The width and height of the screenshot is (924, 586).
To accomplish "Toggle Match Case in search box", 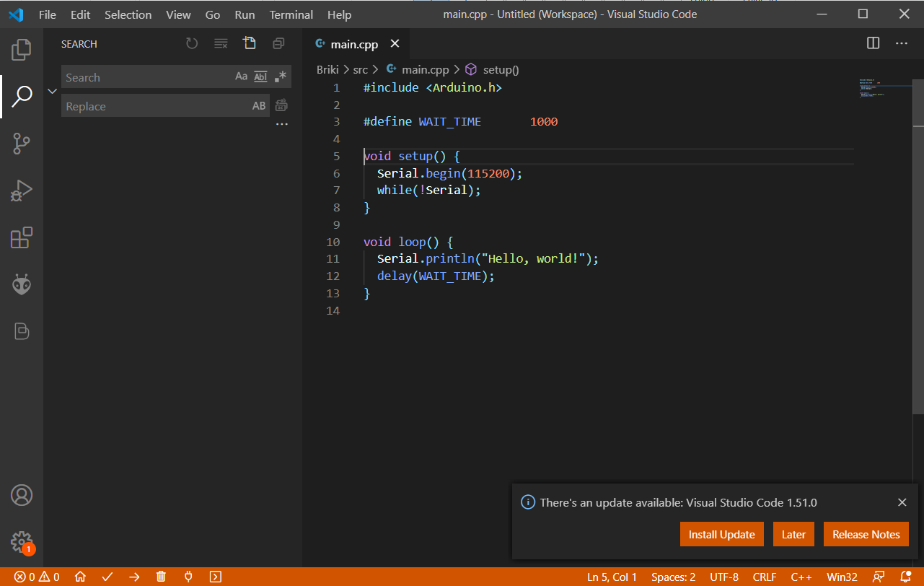I will point(242,76).
